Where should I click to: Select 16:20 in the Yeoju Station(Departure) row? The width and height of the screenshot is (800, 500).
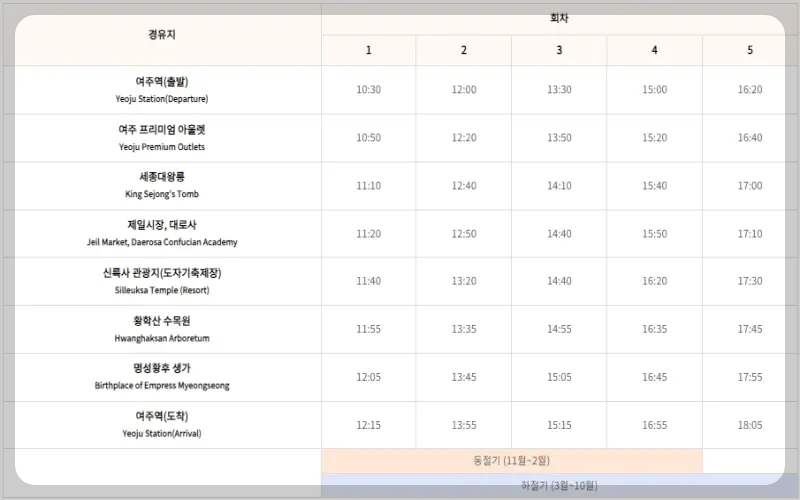click(x=750, y=90)
